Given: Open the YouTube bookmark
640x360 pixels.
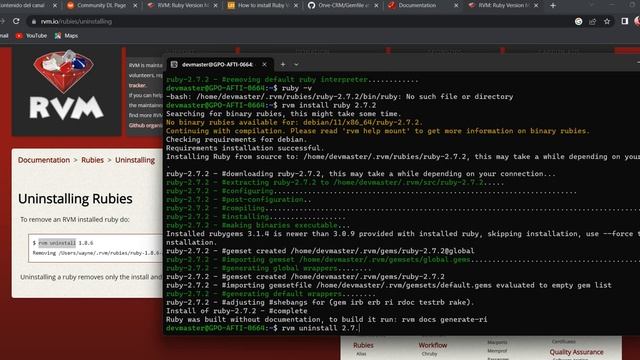Looking at the screenshot, I should click(x=31, y=36).
